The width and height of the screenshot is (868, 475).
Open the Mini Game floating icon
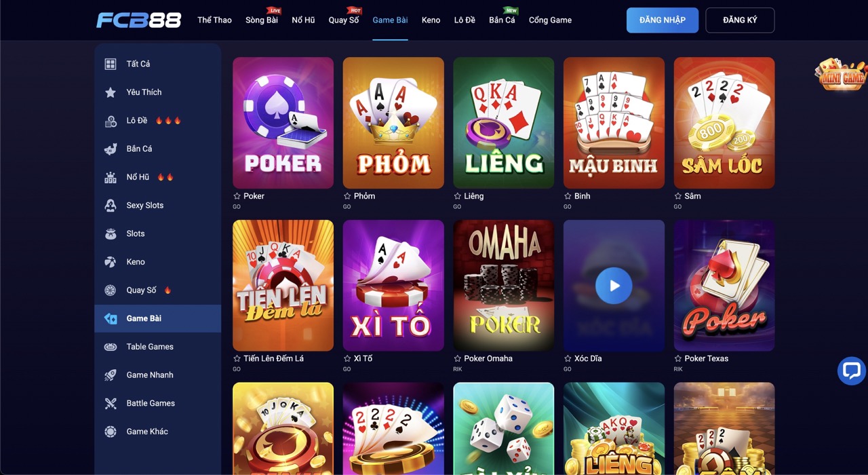841,75
